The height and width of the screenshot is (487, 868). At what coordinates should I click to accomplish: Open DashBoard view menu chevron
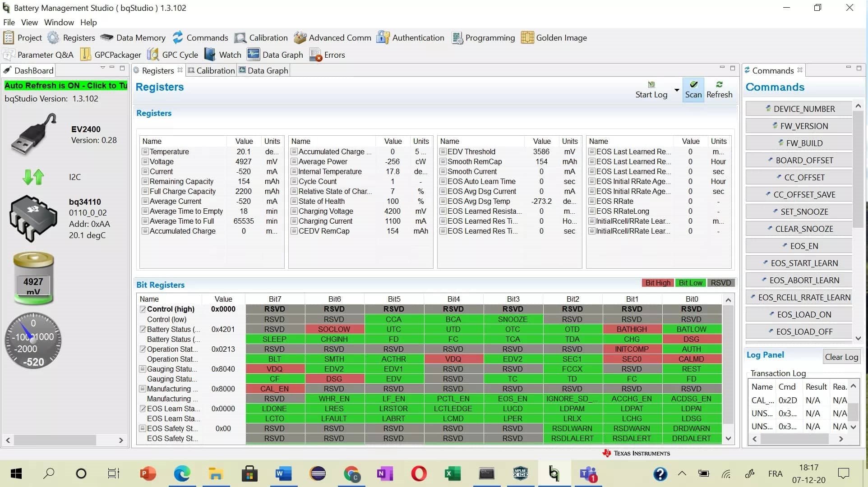tap(103, 68)
